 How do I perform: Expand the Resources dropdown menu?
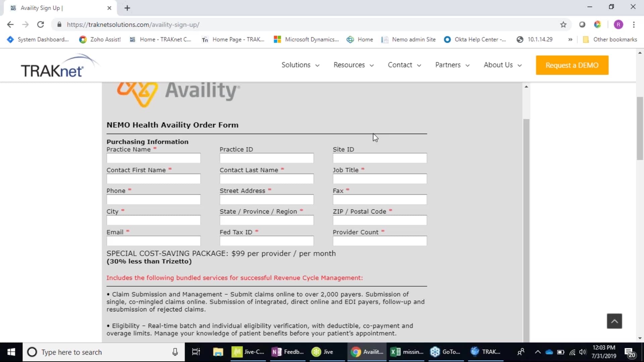[353, 65]
